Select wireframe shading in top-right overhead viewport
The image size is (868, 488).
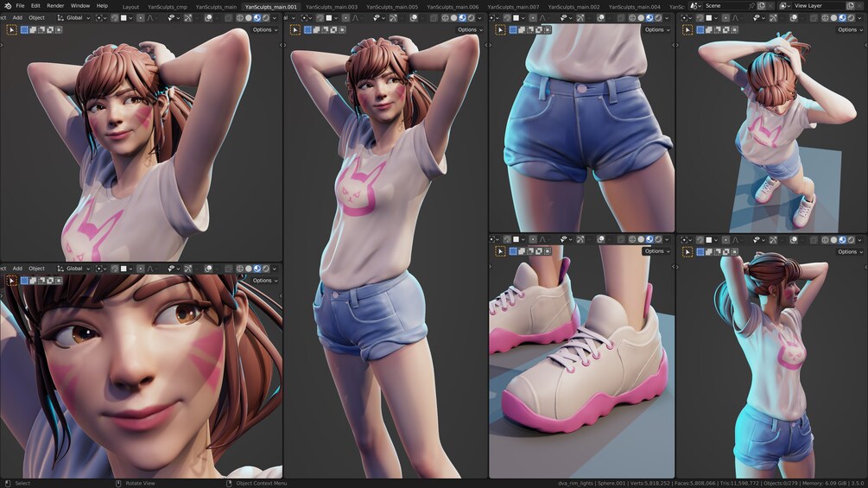click(x=826, y=17)
